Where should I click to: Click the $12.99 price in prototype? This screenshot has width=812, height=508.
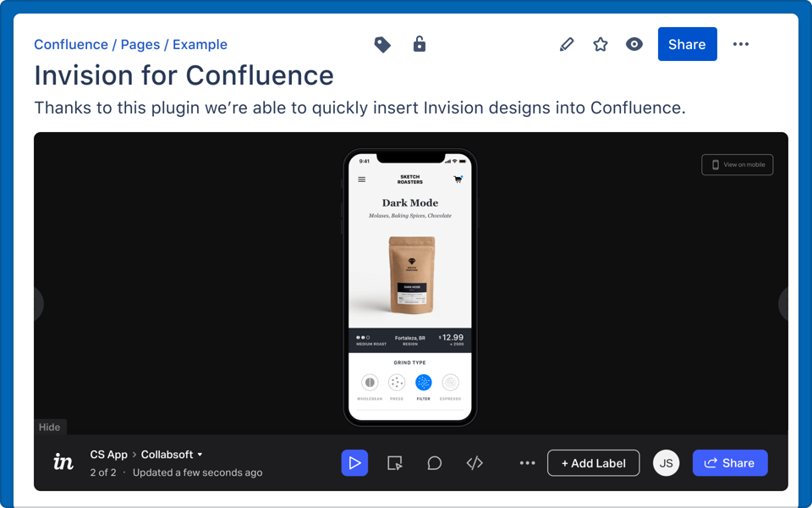click(452, 338)
